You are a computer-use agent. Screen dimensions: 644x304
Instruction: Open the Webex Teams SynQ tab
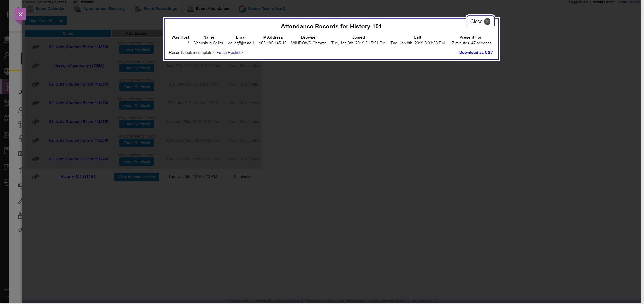pos(266,9)
